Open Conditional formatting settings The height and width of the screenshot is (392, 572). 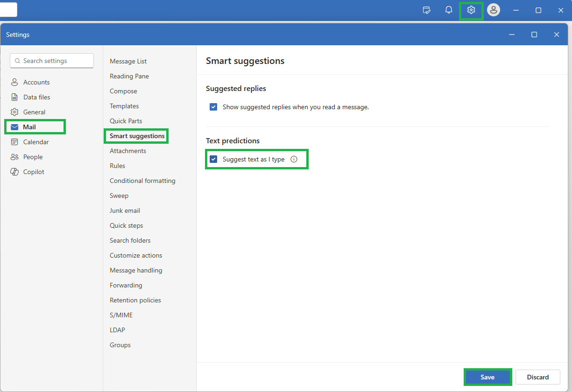click(142, 181)
